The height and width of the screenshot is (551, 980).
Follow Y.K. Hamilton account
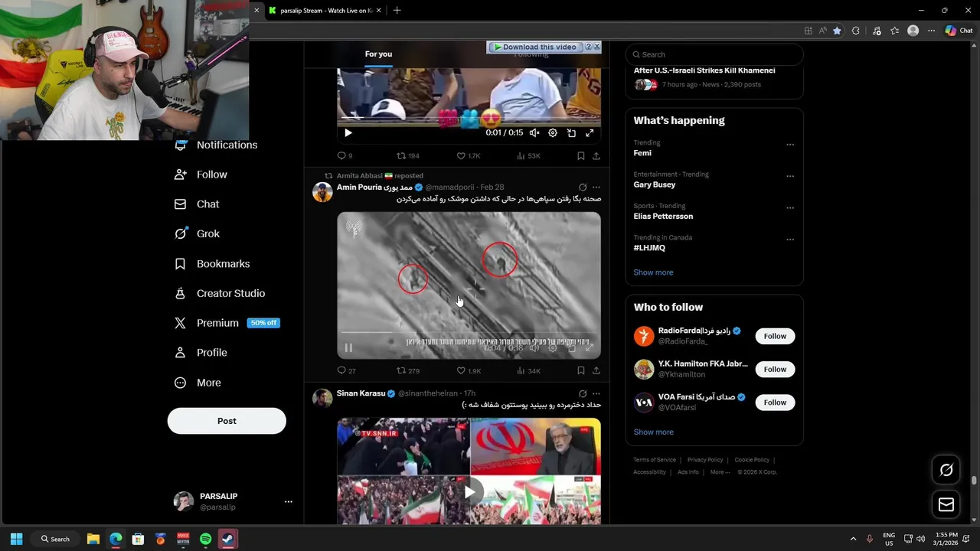click(775, 370)
